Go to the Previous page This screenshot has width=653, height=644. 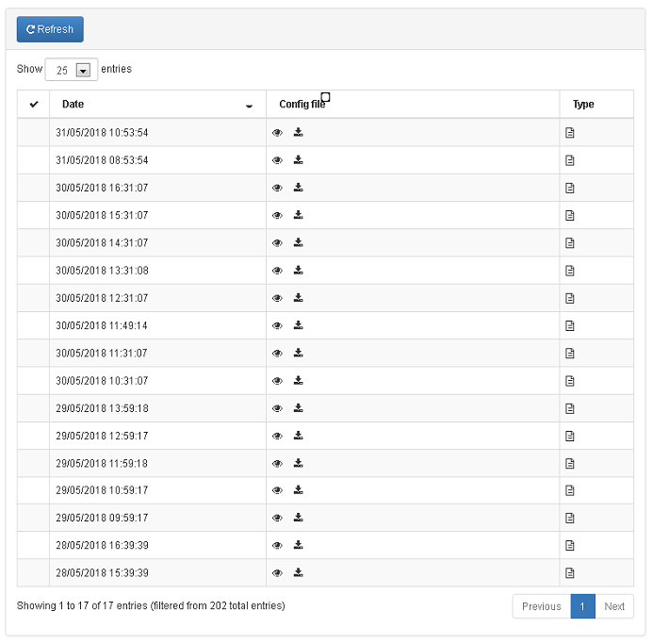click(542, 606)
